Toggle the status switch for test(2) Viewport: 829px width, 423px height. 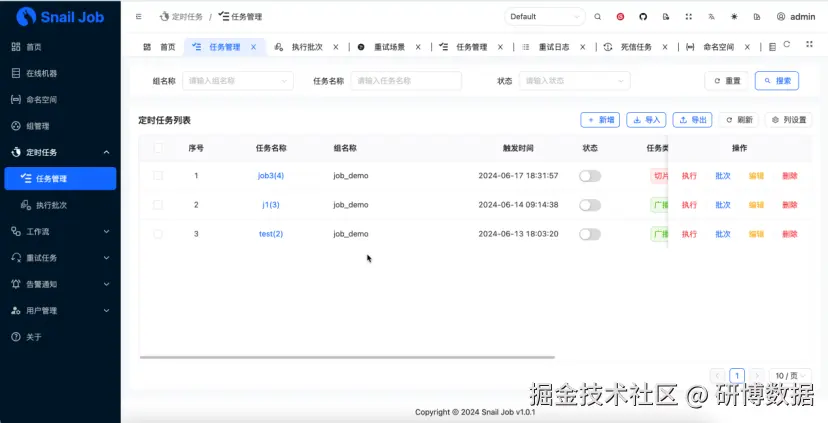coord(590,234)
